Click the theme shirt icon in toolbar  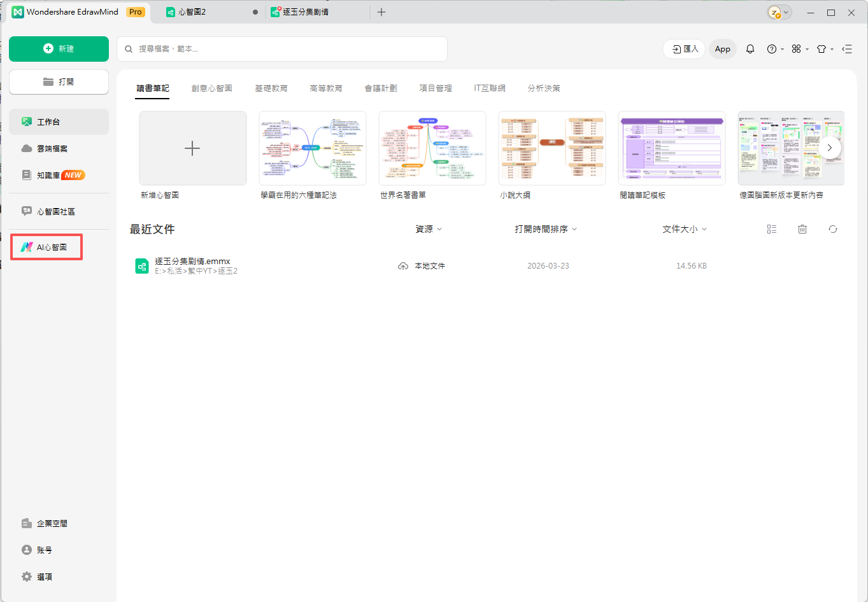[822, 48]
